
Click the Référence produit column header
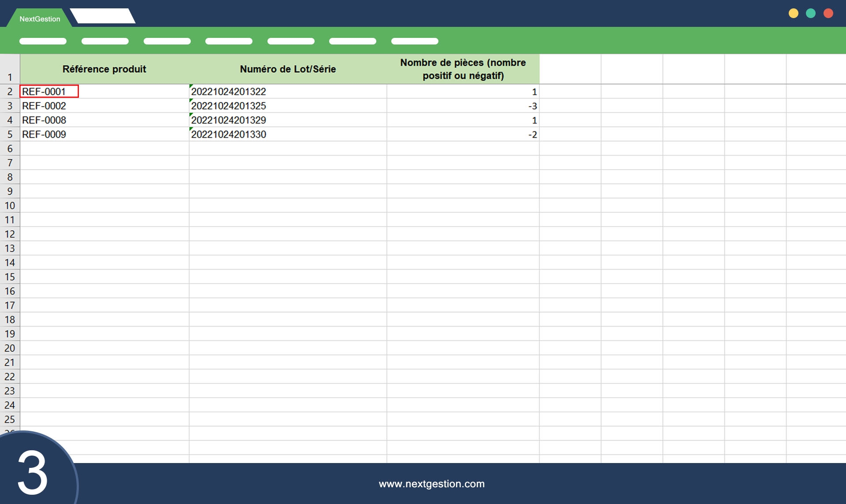[x=104, y=69]
